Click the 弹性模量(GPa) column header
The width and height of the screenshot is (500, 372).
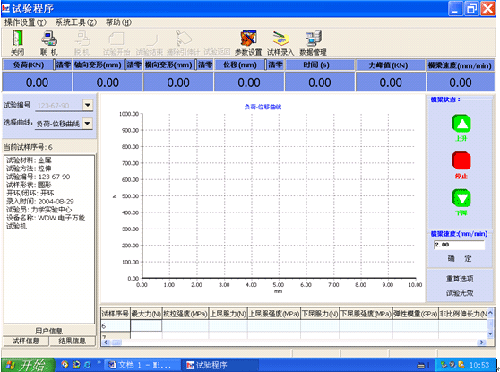[x=415, y=314]
